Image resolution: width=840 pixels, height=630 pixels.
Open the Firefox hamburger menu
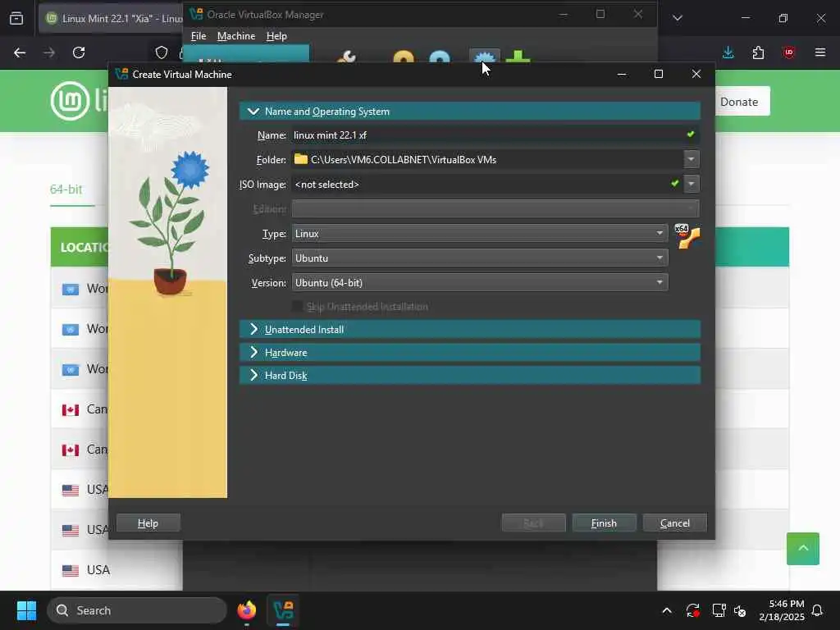819,52
